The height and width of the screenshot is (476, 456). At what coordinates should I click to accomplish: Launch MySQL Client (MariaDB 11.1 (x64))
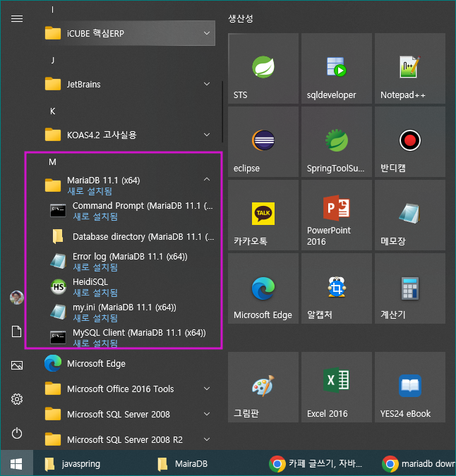128,337
